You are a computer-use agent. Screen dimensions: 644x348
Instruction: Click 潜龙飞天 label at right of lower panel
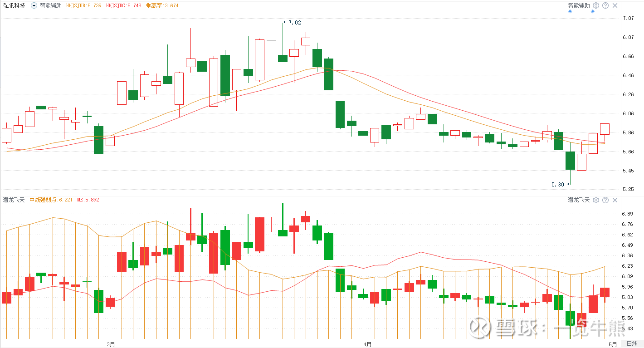[x=579, y=200]
